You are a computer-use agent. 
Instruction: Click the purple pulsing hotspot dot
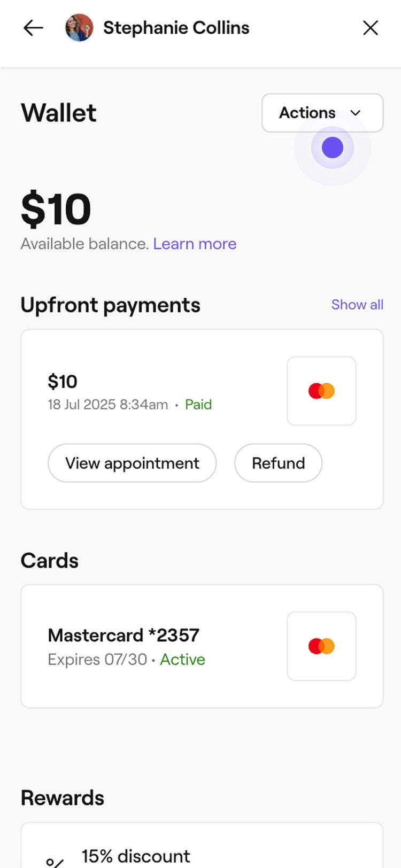pyautogui.click(x=333, y=148)
